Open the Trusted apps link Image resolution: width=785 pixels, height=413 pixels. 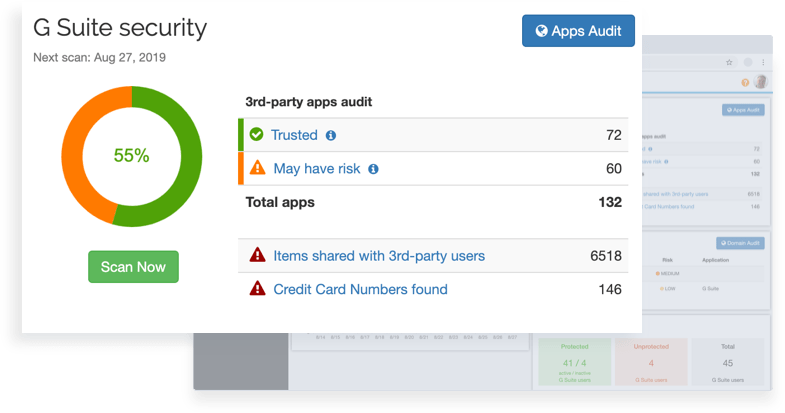click(x=294, y=135)
